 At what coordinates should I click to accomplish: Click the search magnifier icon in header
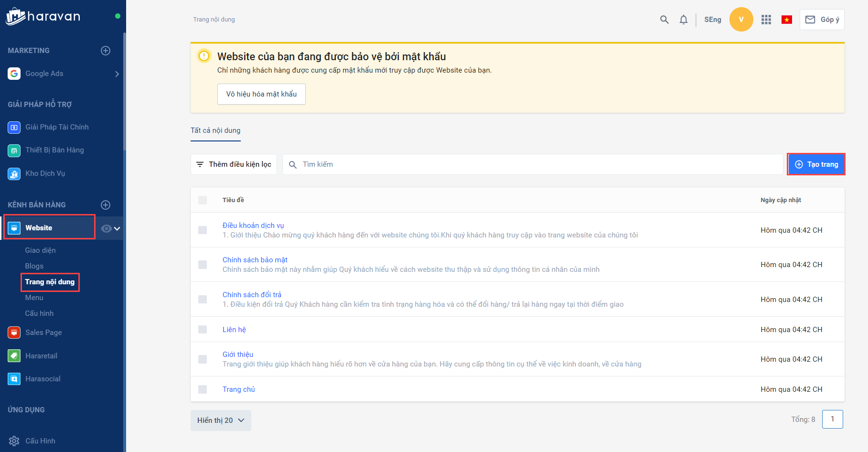click(x=664, y=20)
